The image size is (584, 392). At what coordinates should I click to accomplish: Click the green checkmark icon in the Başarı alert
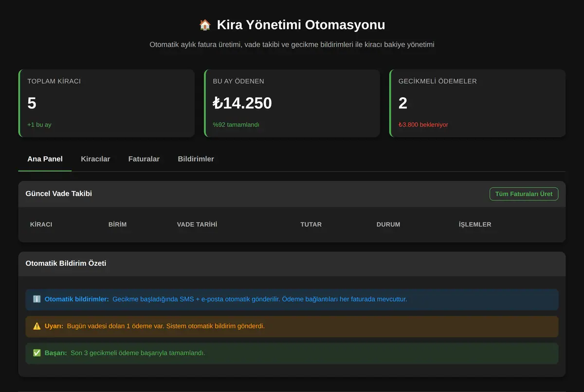click(x=37, y=353)
